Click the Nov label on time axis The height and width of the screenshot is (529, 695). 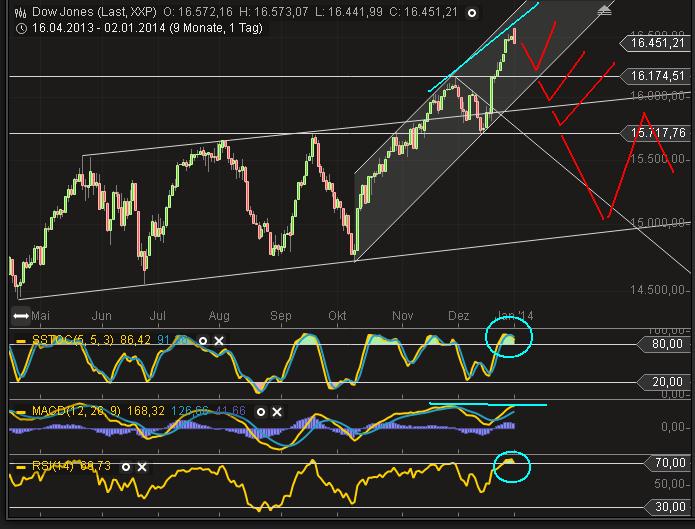(402, 316)
